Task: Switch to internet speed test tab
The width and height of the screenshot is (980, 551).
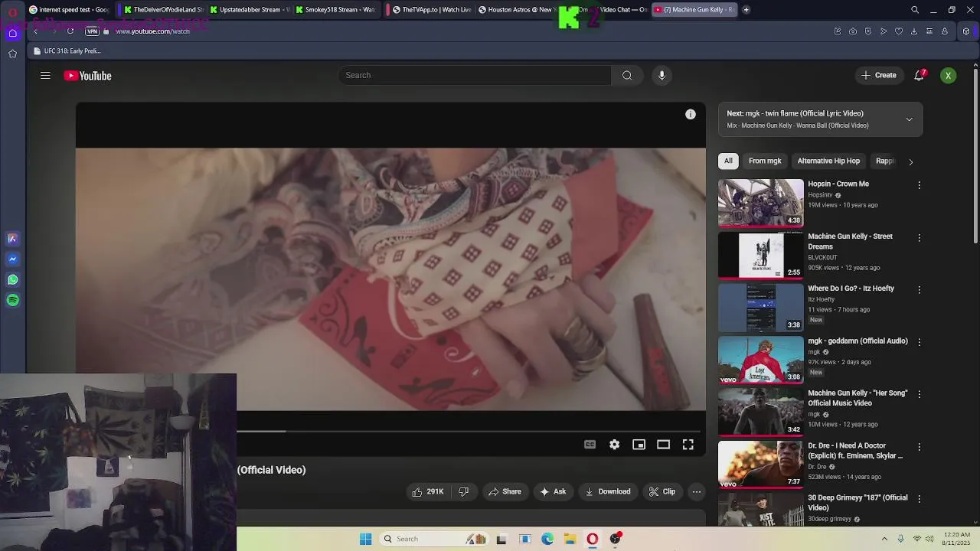Action: click(70, 10)
